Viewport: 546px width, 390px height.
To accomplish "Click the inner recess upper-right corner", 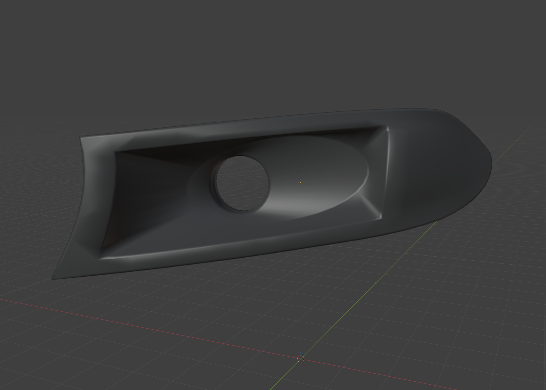I will [x=386, y=128].
